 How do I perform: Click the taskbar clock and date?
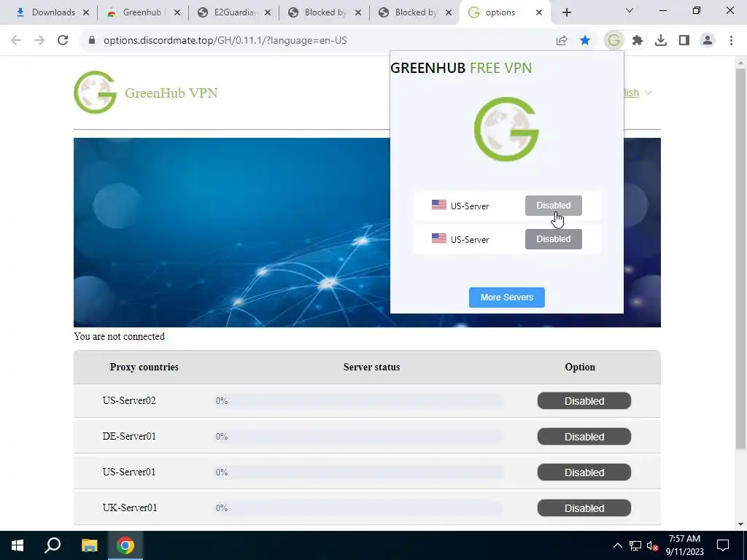(684, 545)
